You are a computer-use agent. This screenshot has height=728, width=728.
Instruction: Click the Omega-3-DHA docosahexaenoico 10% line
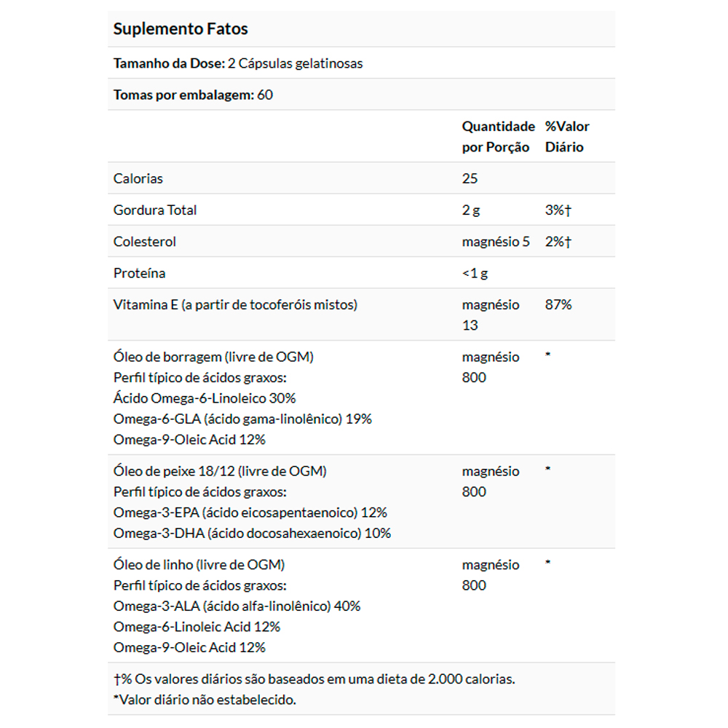coord(252,533)
